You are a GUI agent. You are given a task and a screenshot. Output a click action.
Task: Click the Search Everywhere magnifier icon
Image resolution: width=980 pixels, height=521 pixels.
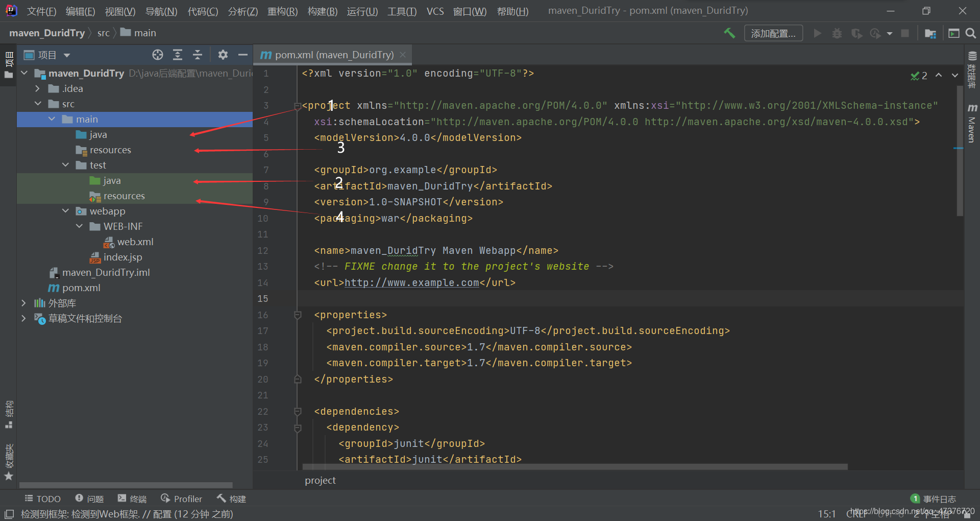[971, 33]
